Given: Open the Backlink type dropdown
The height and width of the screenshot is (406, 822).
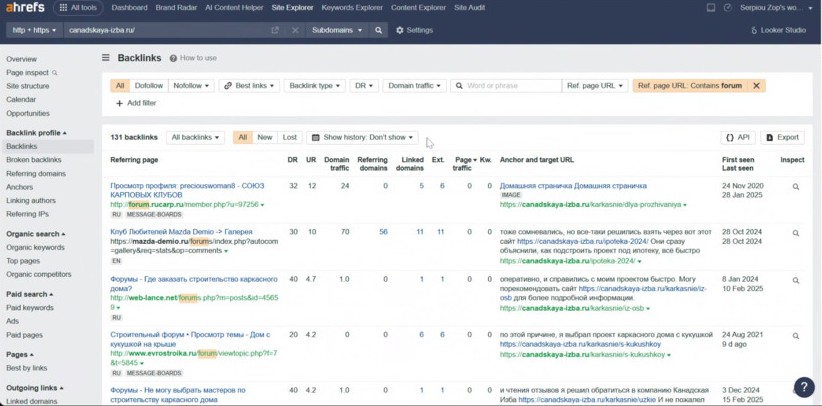Looking at the screenshot, I should (315, 86).
